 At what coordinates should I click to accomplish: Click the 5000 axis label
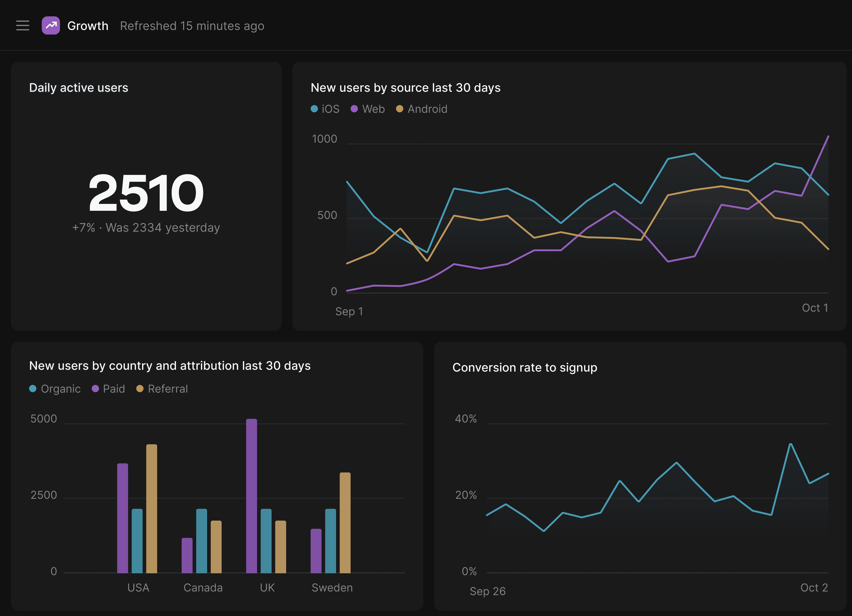(44, 419)
